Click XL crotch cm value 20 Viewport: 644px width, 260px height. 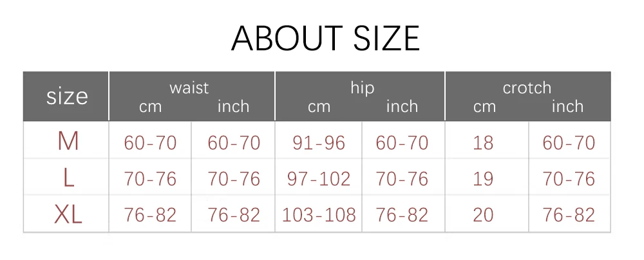click(483, 214)
